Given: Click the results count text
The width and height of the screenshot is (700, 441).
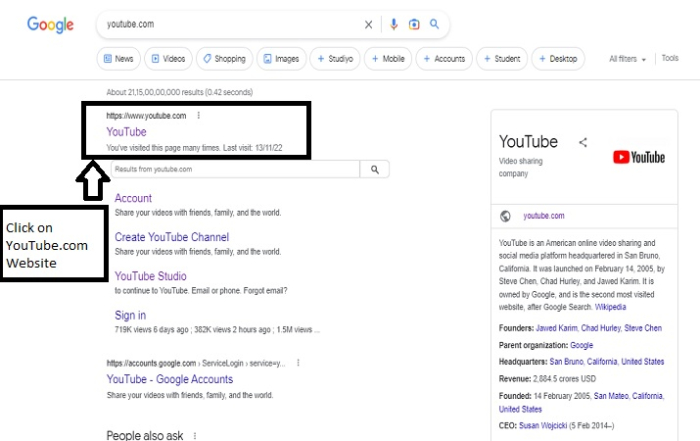Looking at the screenshot, I should [x=179, y=92].
